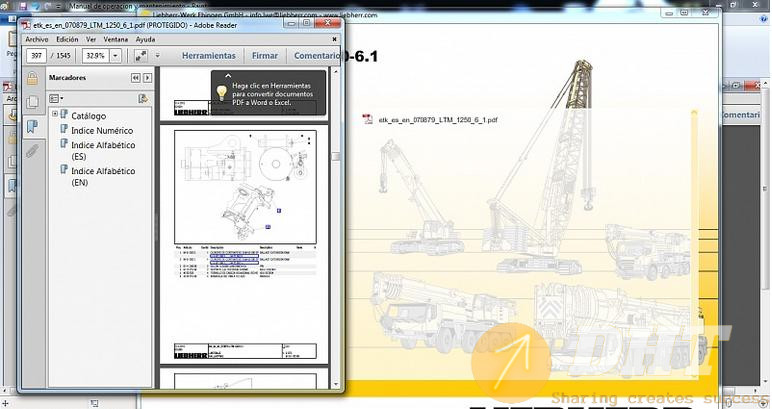Viewport: 772px width, 409px height.
Task: Expand the Catálogo bookmark tree
Action: (x=55, y=114)
